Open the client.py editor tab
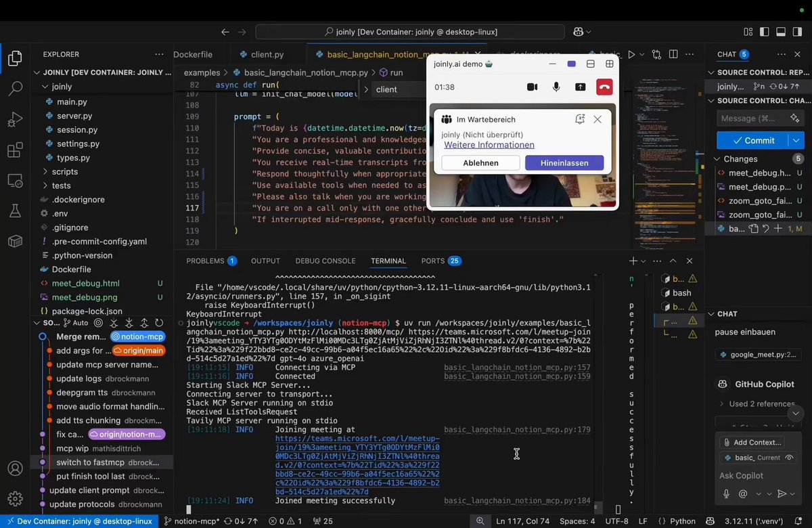Image resolution: width=812 pixels, height=528 pixels. coord(267,55)
